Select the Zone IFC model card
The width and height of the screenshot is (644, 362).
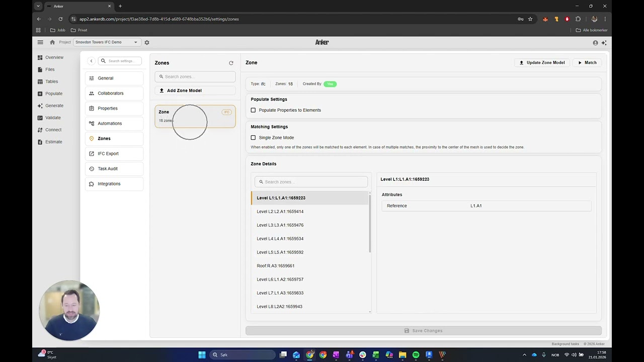pos(195,116)
